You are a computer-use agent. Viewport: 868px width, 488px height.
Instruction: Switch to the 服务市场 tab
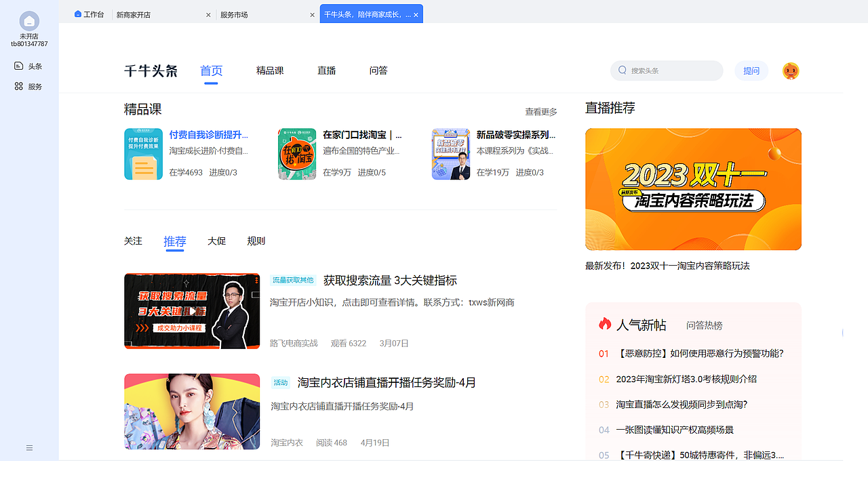[x=234, y=14]
